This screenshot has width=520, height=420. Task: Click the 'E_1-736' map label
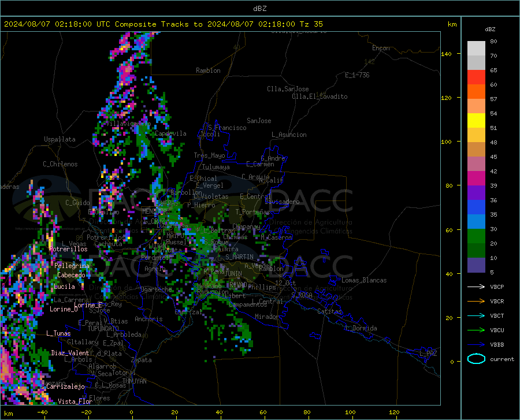(357, 75)
